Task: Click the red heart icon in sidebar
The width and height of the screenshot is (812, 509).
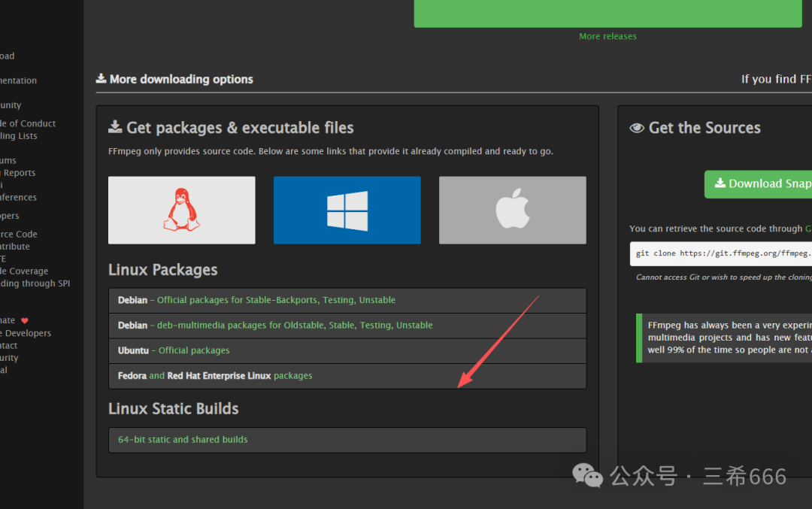Action: click(25, 320)
